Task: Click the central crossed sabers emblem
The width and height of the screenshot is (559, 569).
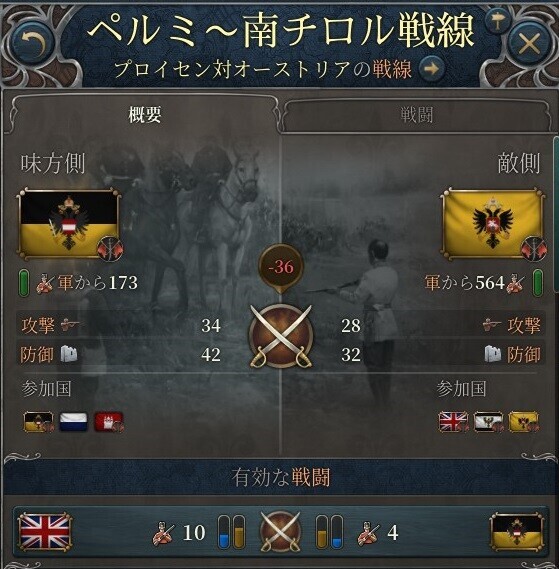Action: coord(281,336)
